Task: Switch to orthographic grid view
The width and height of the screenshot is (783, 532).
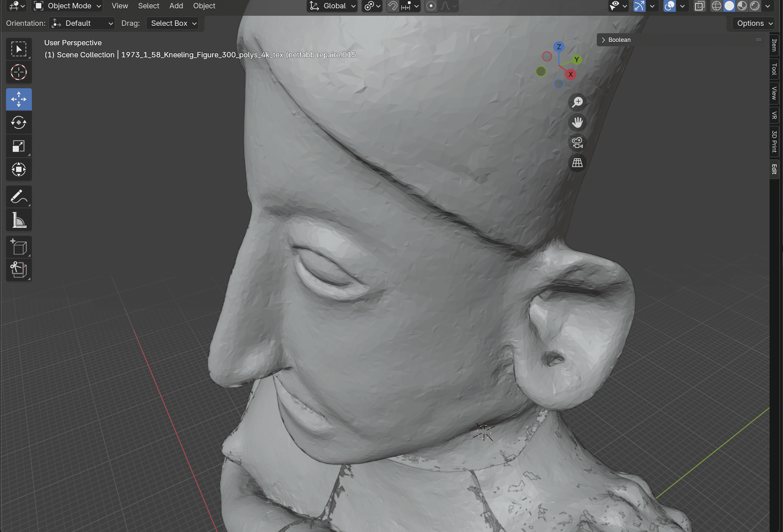Action: (x=577, y=163)
